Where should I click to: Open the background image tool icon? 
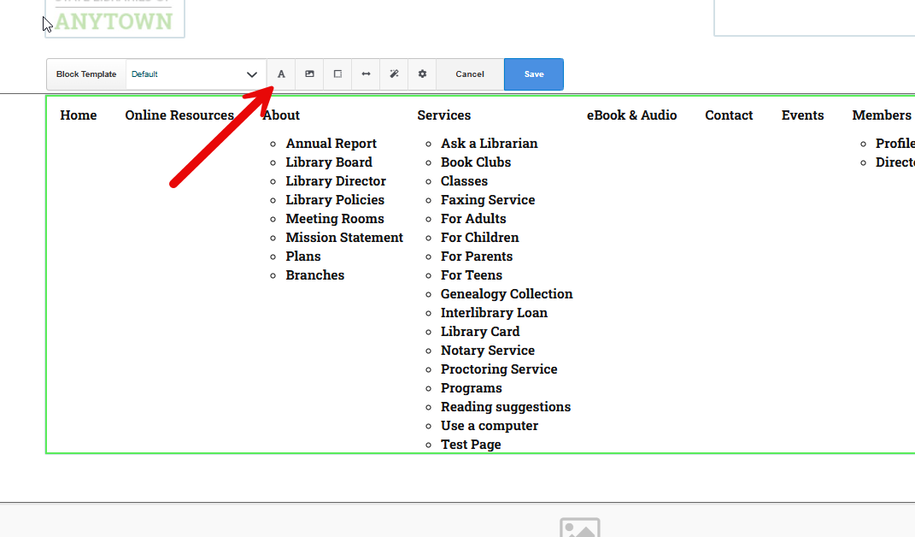pyautogui.click(x=309, y=74)
